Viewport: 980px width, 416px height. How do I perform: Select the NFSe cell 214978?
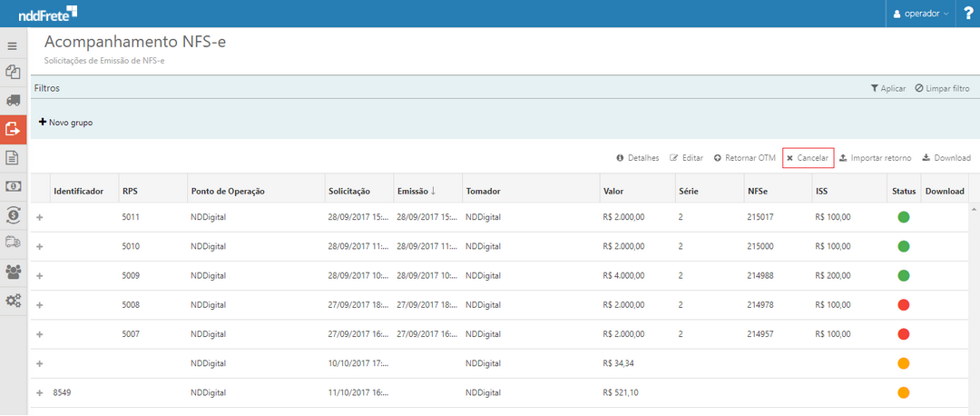[759, 305]
